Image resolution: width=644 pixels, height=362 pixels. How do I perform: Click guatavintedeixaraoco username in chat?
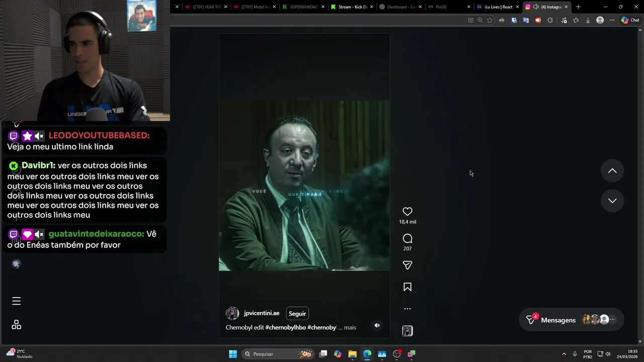click(x=96, y=234)
